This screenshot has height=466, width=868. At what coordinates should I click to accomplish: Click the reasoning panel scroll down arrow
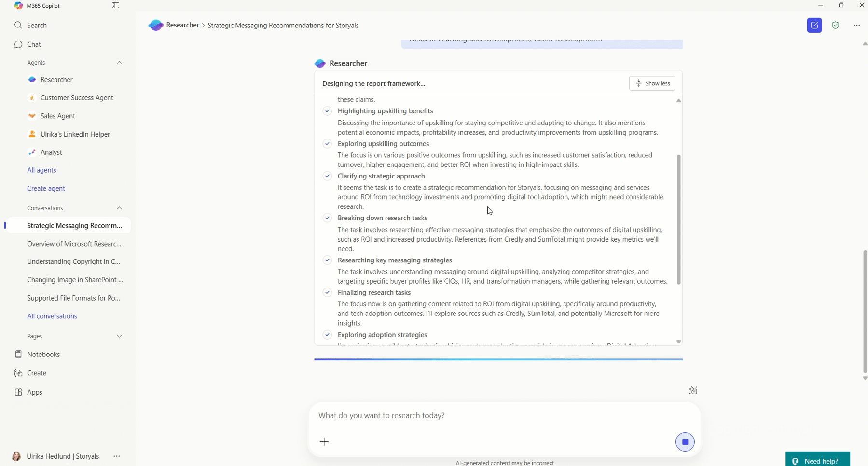(x=678, y=342)
